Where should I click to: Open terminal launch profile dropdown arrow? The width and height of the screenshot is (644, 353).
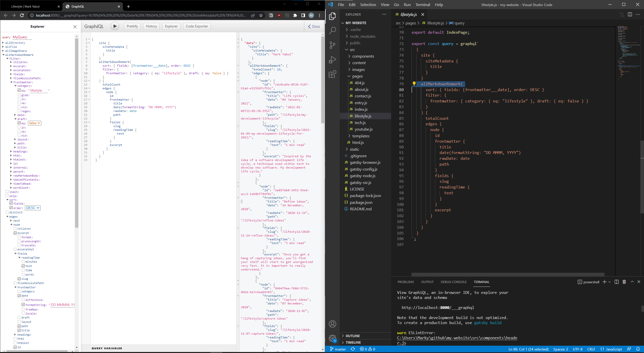[610, 282]
